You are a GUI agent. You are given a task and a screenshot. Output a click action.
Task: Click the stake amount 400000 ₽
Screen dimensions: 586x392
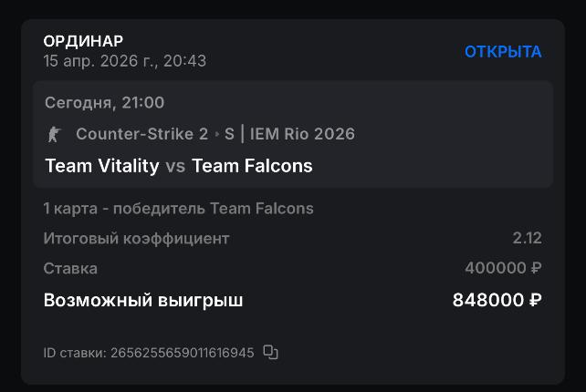503,269
